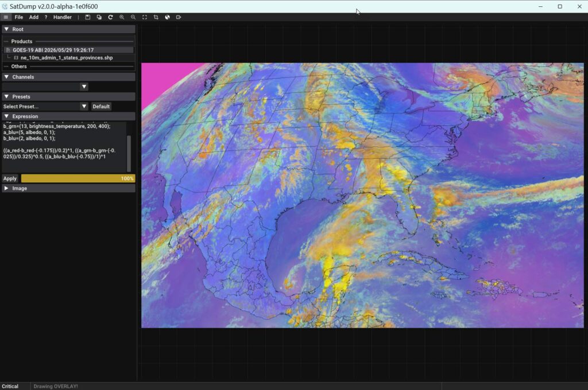Click the GOES-19 ABI product file icon
The width and height of the screenshot is (588, 390).
point(8,50)
